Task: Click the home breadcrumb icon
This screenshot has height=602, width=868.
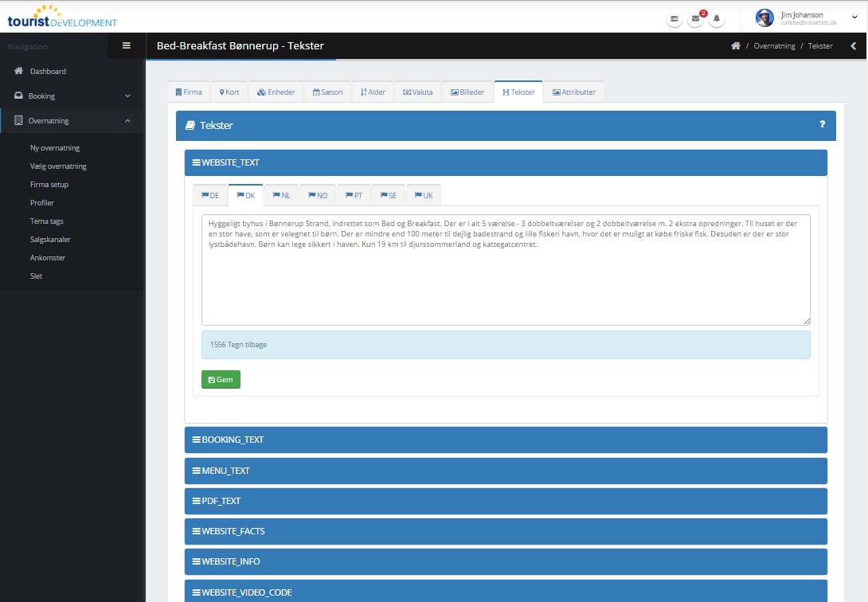Action: pos(735,46)
